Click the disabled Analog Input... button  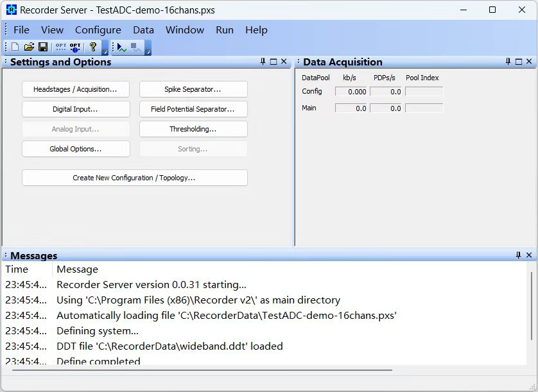coord(76,129)
